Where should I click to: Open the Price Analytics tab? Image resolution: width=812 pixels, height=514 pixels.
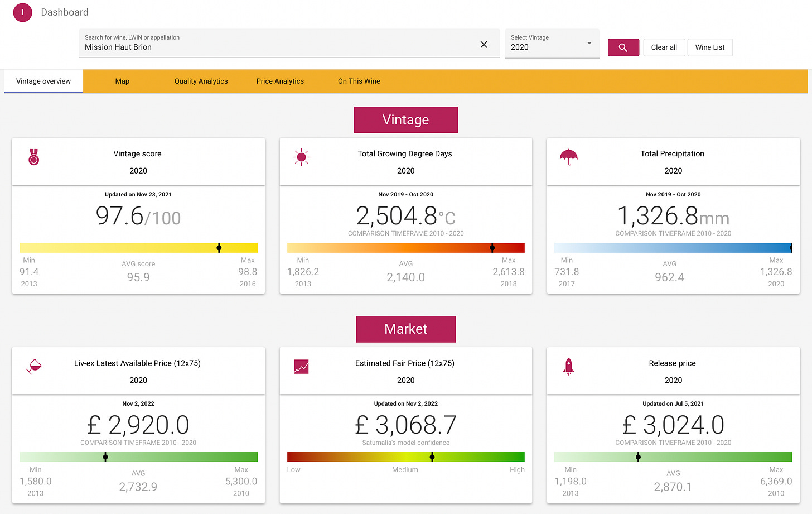coord(280,81)
